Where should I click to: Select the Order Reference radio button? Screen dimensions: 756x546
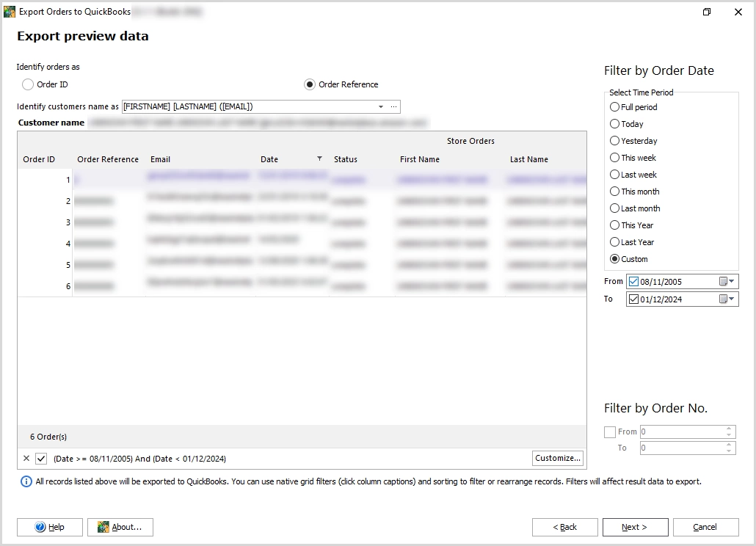pos(310,84)
